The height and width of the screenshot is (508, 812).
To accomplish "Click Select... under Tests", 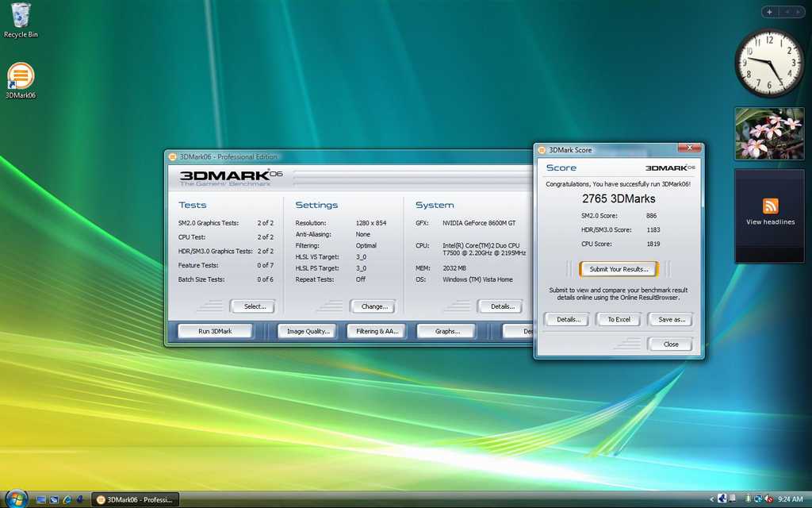I will click(255, 306).
